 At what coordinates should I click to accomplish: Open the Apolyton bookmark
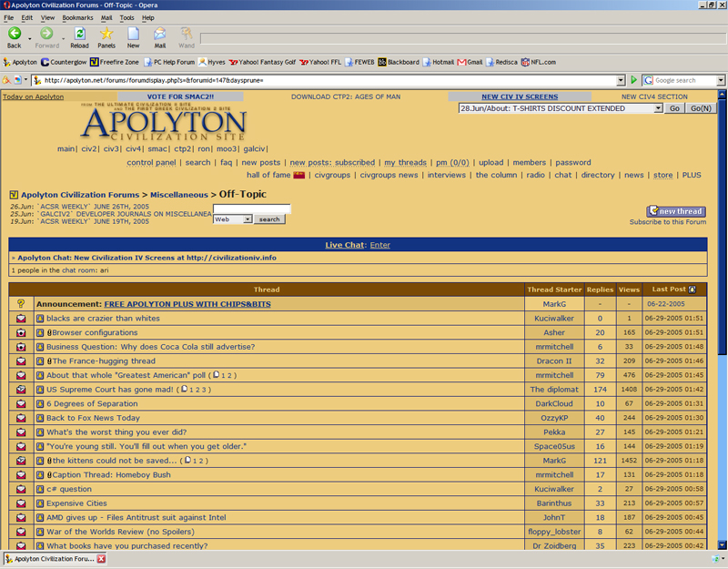point(20,62)
